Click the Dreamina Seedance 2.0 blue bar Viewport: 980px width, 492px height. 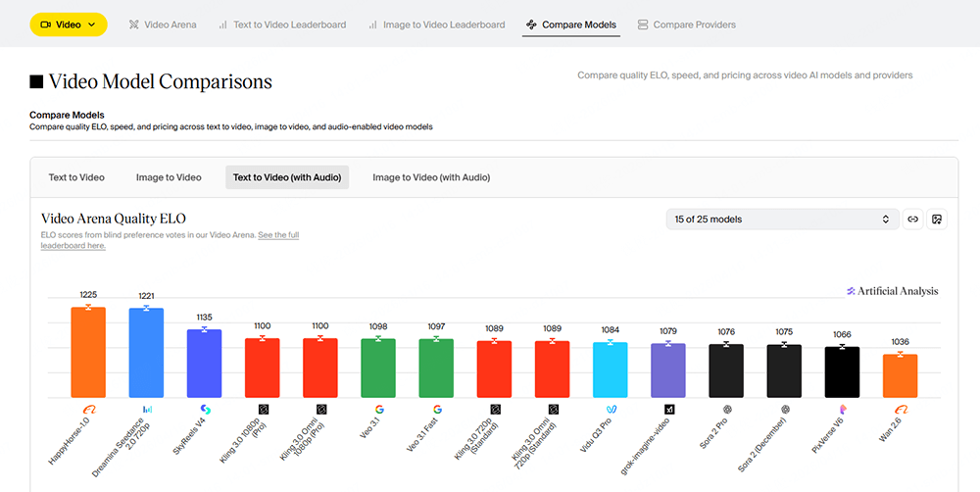coord(146,353)
